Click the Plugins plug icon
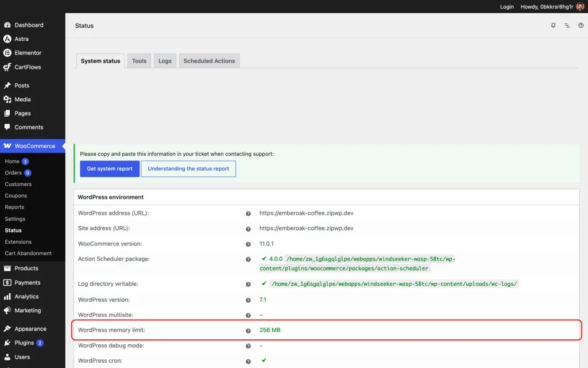 tap(7, 343)
